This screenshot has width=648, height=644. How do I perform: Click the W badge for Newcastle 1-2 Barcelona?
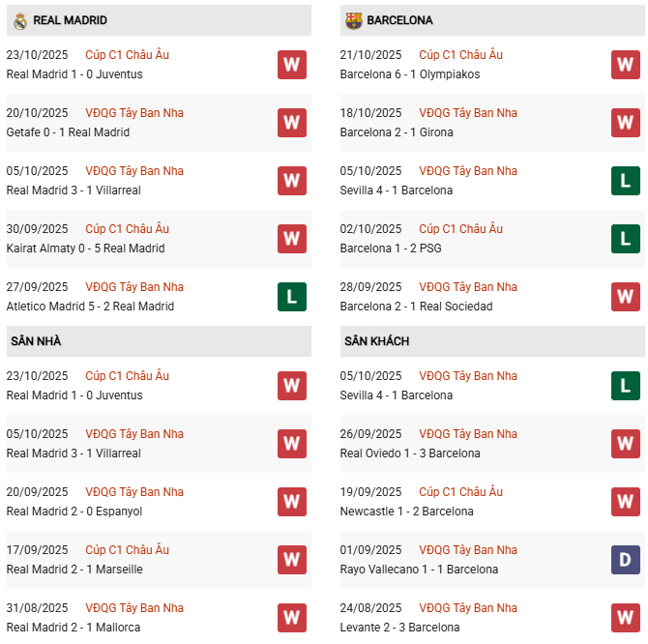pyautogui.click(x=626, y=502)
